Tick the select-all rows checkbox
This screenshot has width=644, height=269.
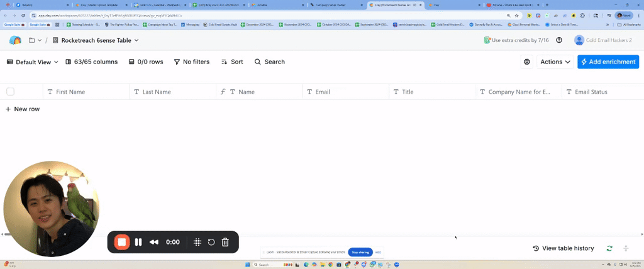[x=10, y=92]
